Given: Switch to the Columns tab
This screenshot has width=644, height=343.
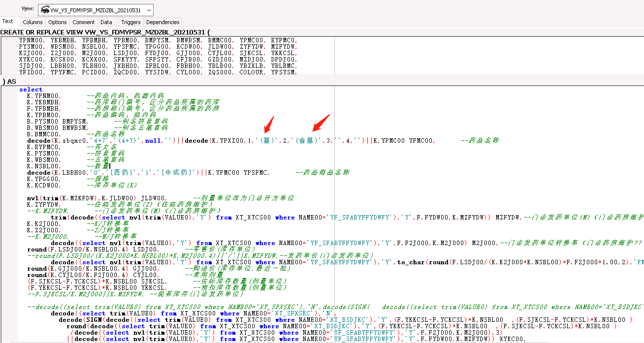Looking at the screenshot, I should pyautogui.click(x=33, y=22).
